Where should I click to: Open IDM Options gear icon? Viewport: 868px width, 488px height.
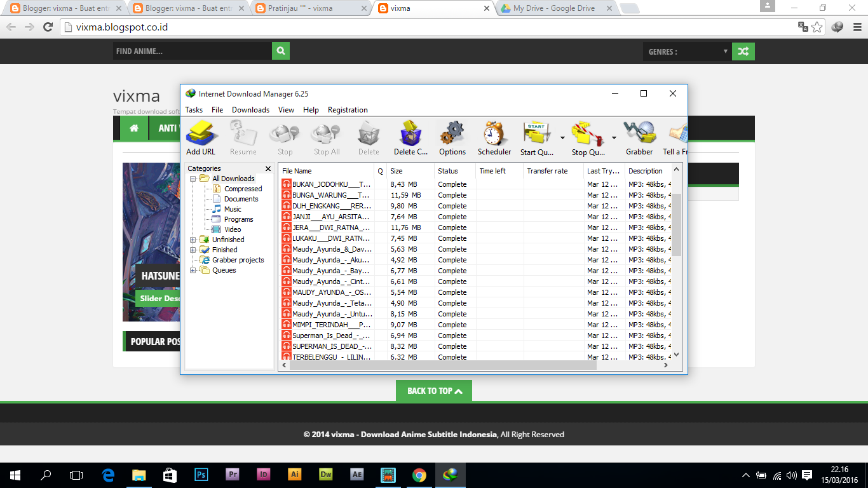(452, 133)
